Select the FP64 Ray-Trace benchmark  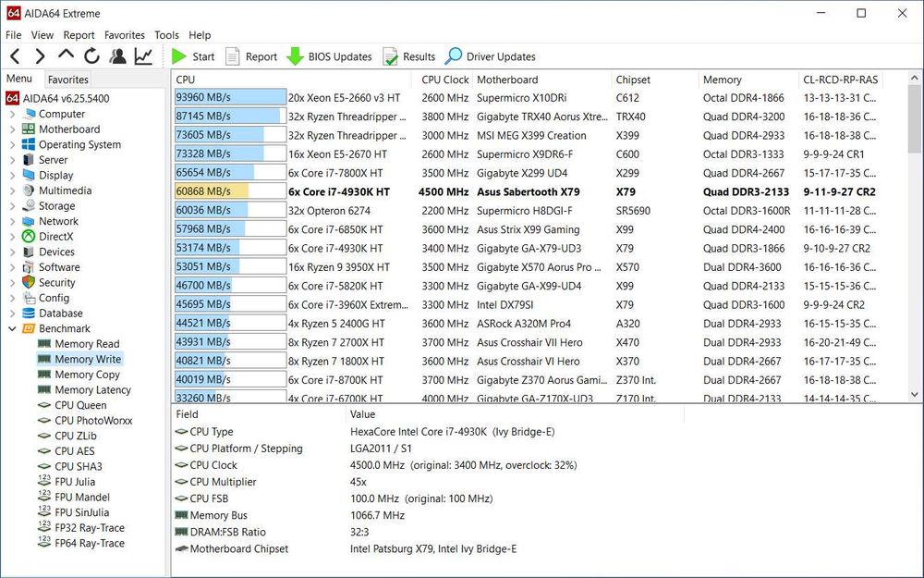81,543
